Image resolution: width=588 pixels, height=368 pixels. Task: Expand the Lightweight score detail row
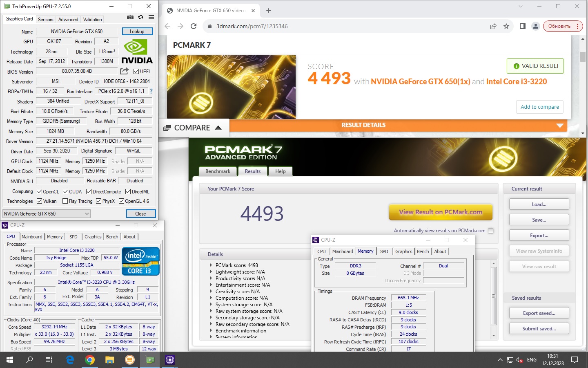click(x=211, y=272)
